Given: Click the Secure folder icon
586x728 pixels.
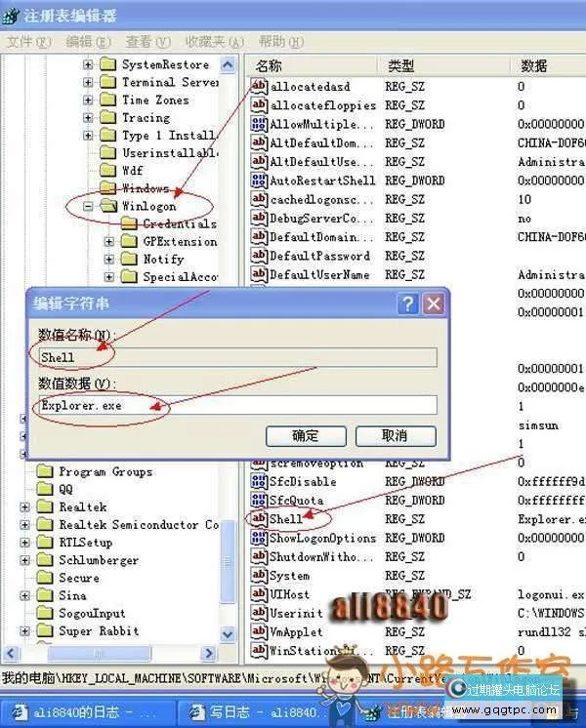Looking at the screenshot, I should (x=45, y=578).
